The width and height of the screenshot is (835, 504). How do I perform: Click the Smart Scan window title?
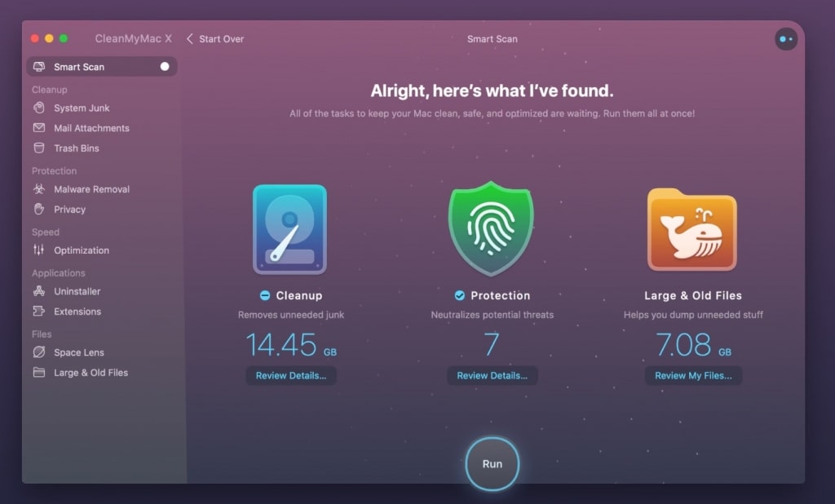pyautogui.click(x=492, y=39)
